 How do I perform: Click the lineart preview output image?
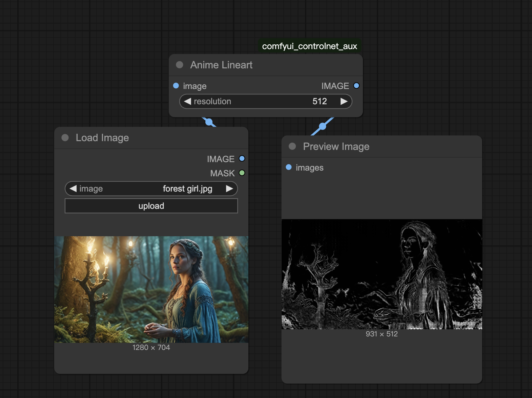click(x=382, y=274)
